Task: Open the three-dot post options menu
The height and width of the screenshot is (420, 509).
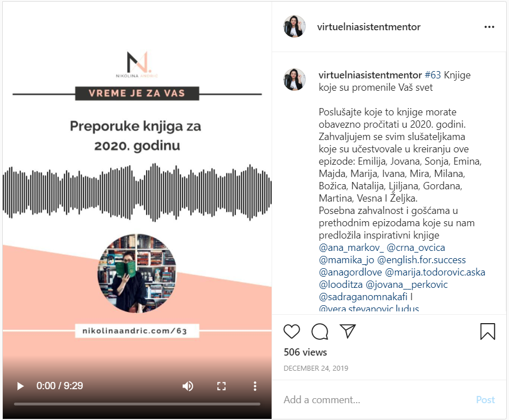Action: (489, 27)
